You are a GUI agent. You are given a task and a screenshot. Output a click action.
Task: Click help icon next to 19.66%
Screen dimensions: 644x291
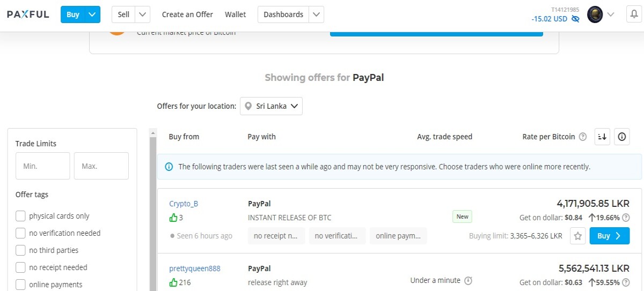(x=626, y=218)
